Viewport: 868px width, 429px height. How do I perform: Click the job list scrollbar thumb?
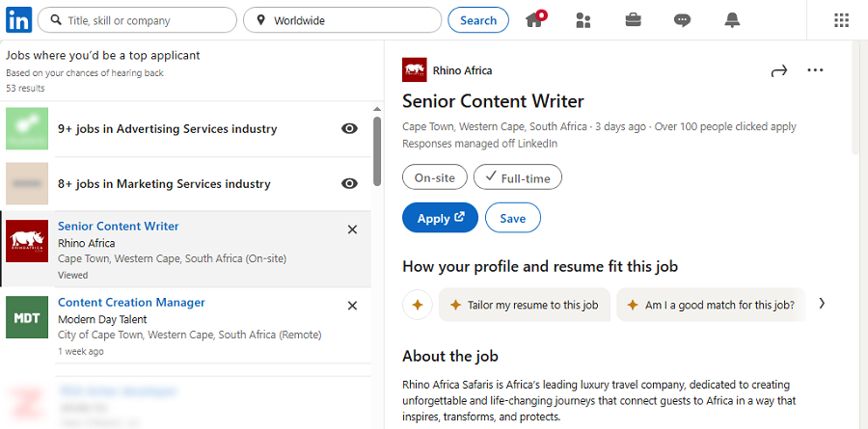pos(377,150)
